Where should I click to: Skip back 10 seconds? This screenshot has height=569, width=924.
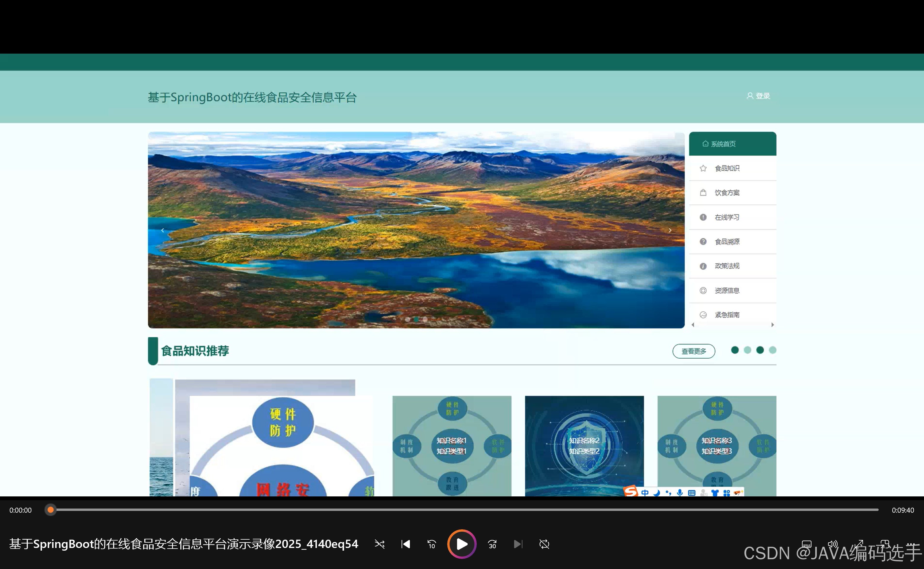click(x=431, y=544)
